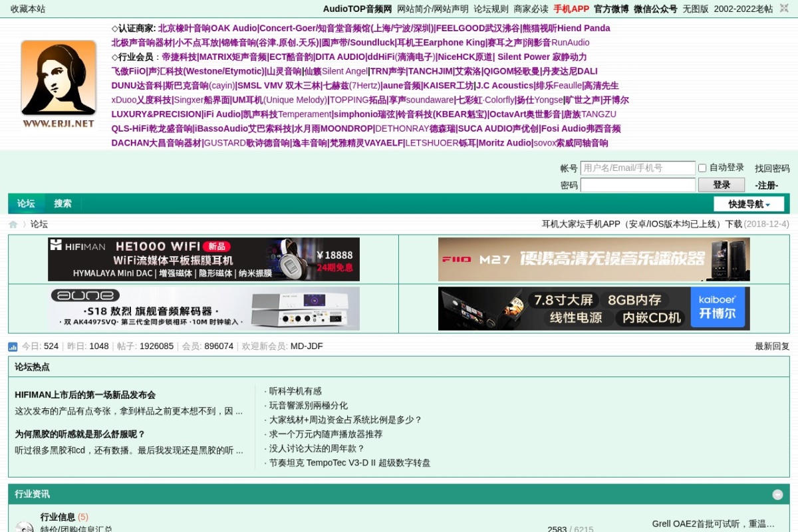Open 网站简介/网站声明 link
Image resolution: width=798 pixels, height=532 pixels.
click(433, 9)
